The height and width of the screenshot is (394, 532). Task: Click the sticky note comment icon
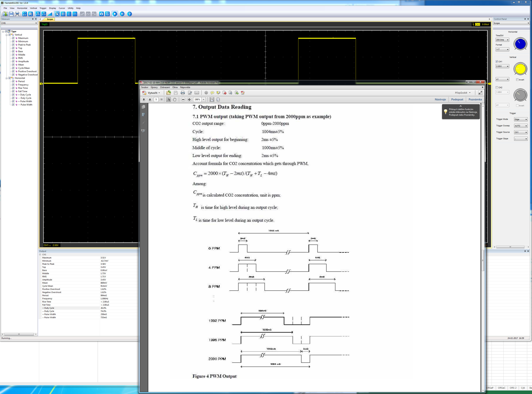click(x=212, y=93)
